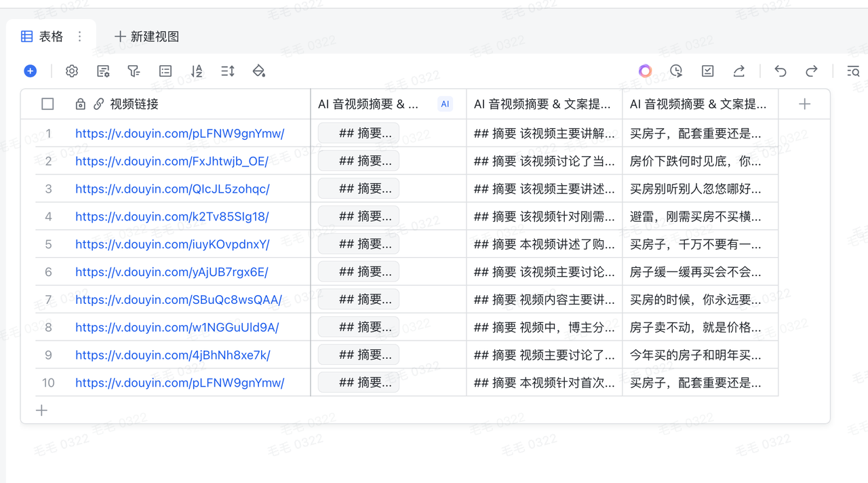Add a new column with plus icon
The image size is (868, 483).
click(804, 104)
